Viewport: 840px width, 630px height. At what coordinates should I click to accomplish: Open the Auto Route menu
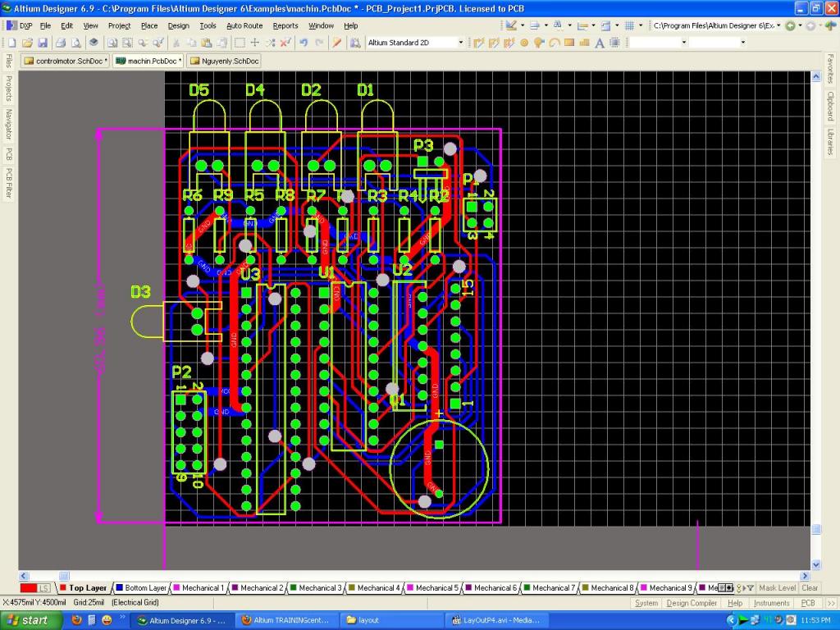244,25
